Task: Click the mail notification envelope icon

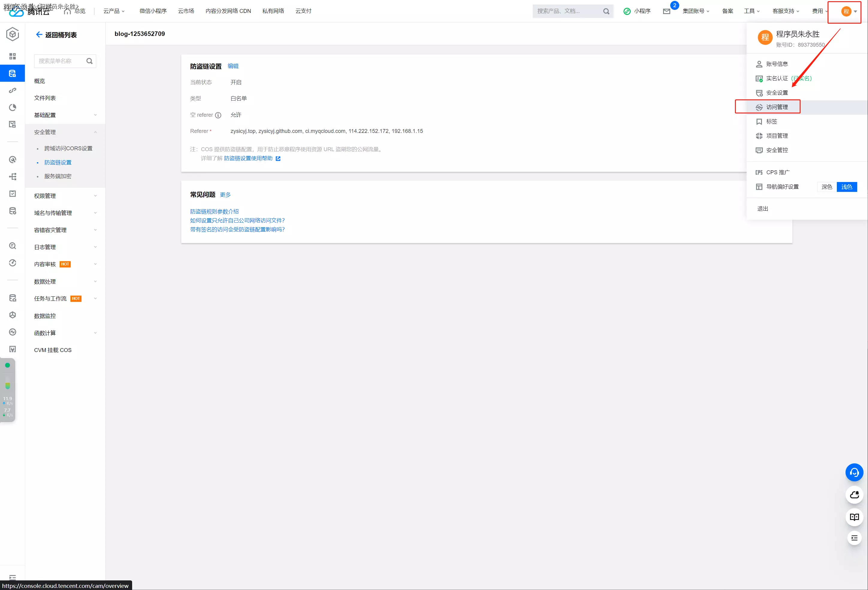Action: [x=666, y=11]
